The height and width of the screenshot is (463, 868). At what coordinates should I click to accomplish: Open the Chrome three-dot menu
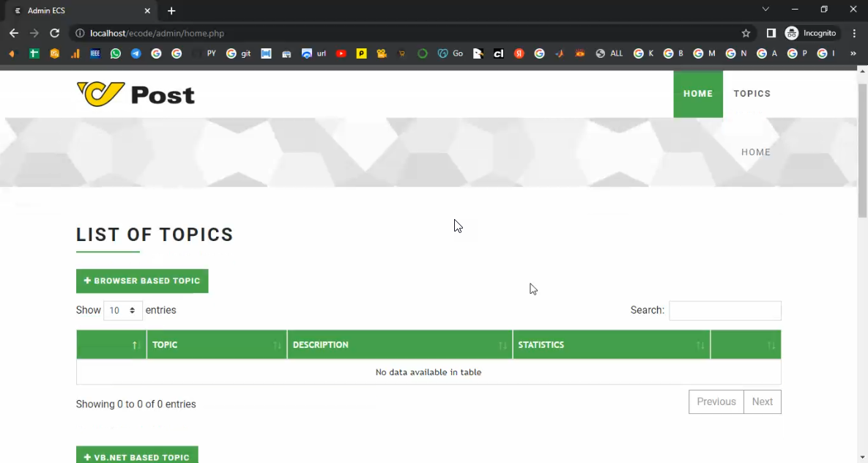(x=854, y=33)
